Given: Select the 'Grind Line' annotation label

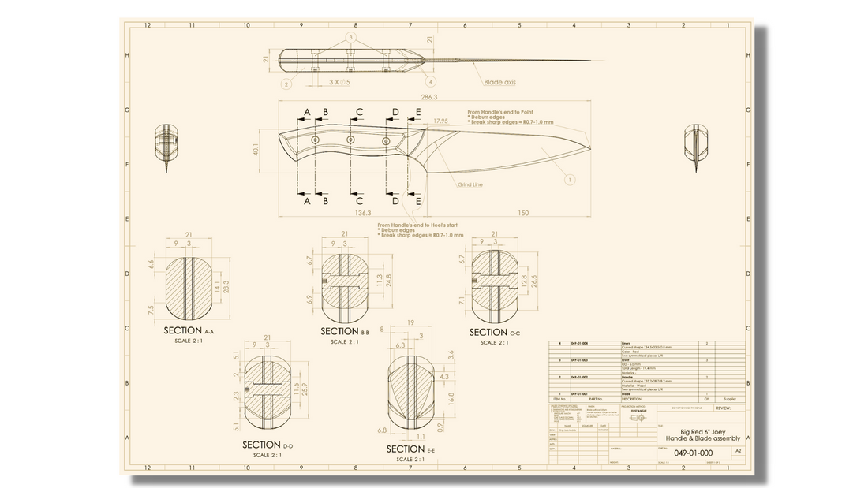Looking at the screenshot, I should coord(470,184).
